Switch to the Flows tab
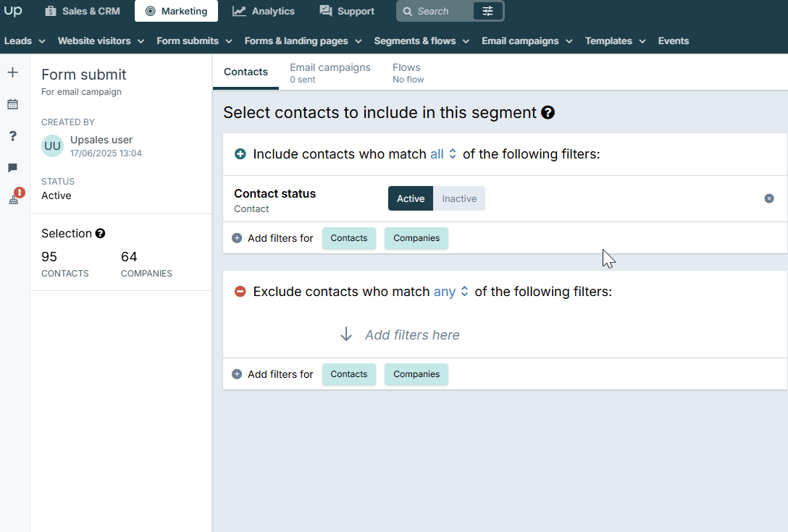This screenshot has height=532, width=788. tap(408, 73)
